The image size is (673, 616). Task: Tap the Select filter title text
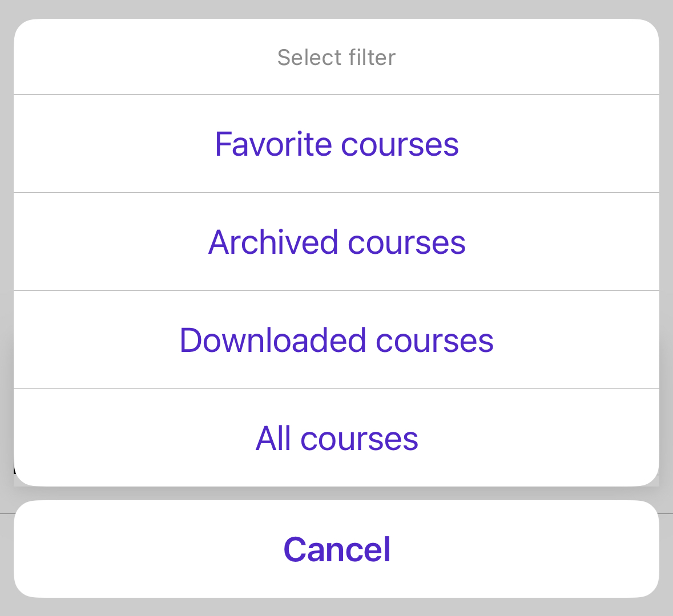(336, 58)
